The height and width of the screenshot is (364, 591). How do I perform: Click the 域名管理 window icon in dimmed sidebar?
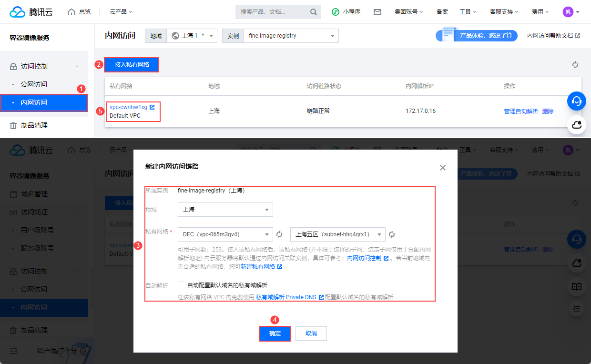13,194
